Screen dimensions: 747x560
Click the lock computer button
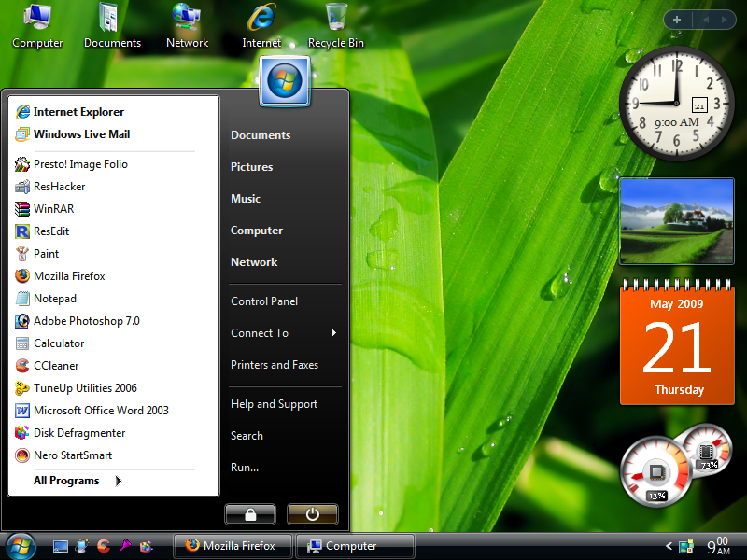coord(250,514)
